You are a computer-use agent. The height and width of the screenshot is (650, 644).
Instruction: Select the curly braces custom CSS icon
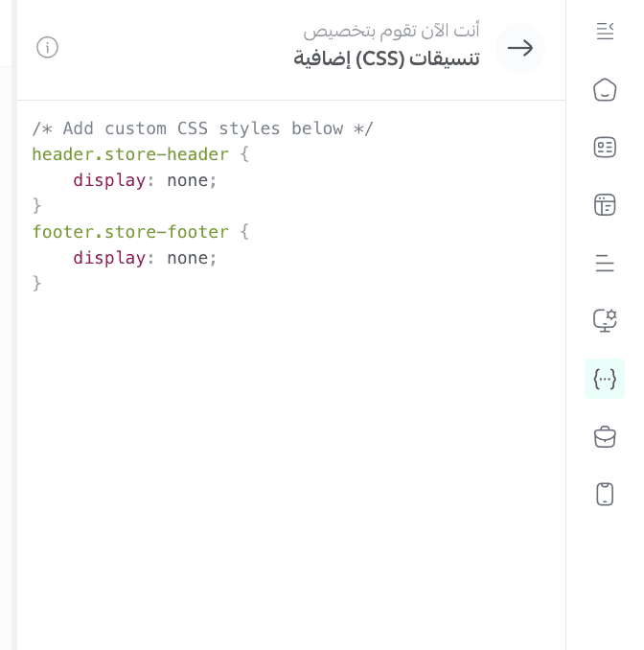point(605,379)
